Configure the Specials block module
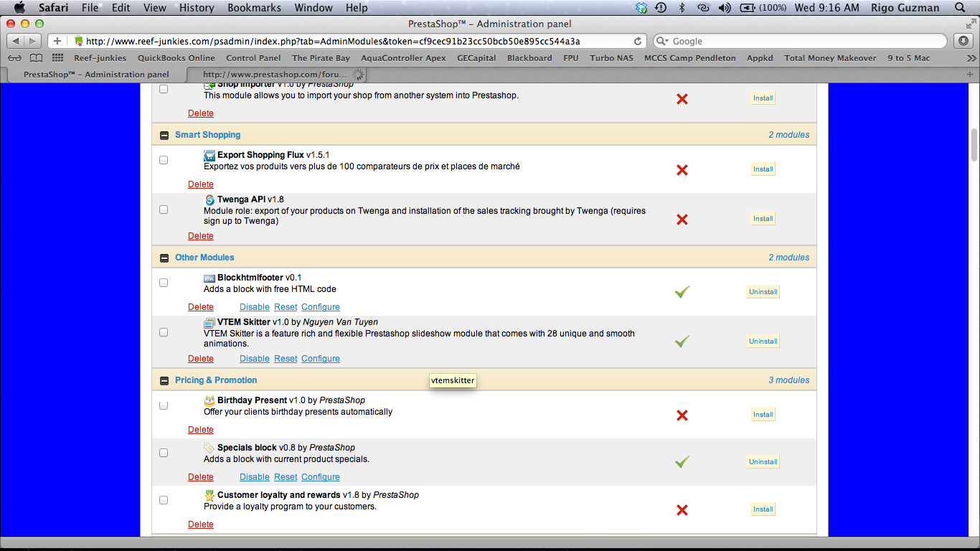The height and width of the screenshot is (551, 980). coord(321,477)
